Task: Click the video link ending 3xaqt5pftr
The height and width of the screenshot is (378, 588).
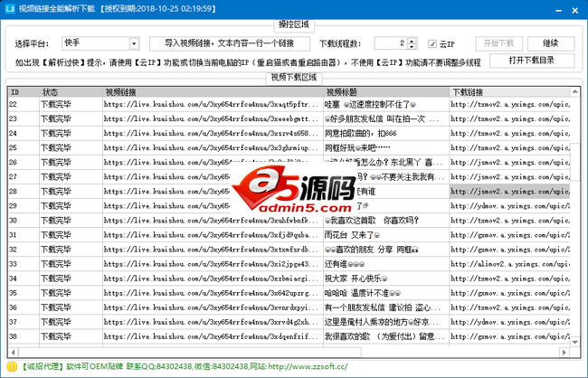Action: tap(211, 104)
